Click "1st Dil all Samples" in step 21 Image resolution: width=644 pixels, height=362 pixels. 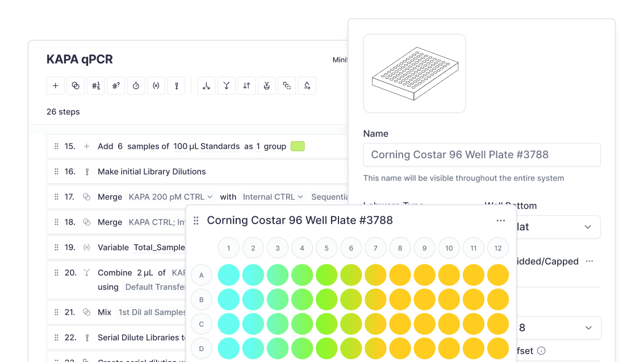click(152, 312)
